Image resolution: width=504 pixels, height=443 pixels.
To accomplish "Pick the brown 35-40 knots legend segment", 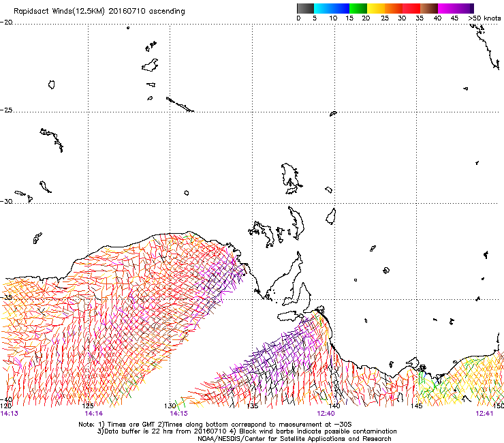I will [x=429, y=8].
